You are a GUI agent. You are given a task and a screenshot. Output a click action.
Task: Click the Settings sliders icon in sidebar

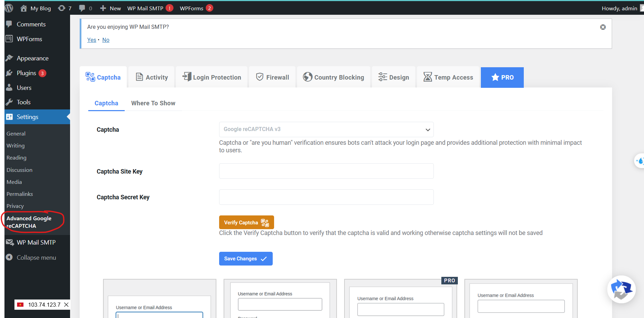click(x=9, y=117)
